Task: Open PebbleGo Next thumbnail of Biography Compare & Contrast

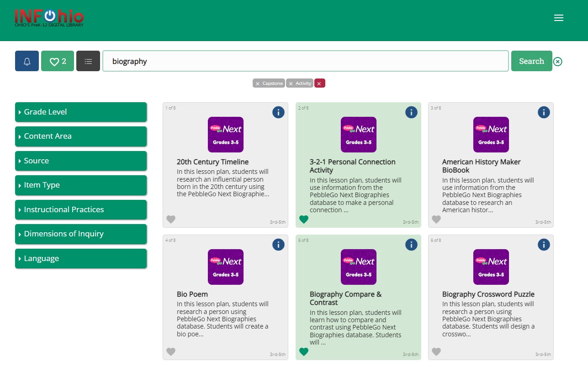Action: (359, 267)
